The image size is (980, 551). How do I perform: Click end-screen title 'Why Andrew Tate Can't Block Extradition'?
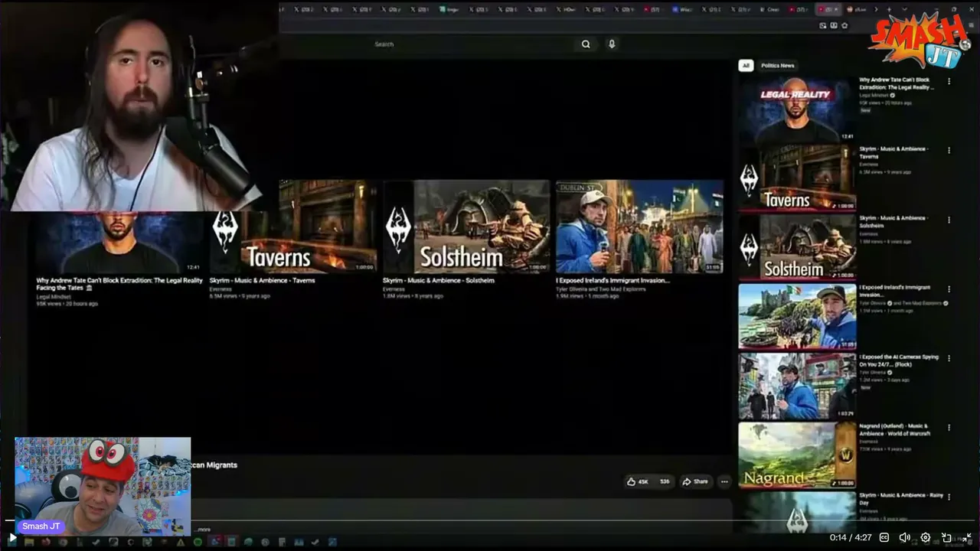tap(119, 284)
